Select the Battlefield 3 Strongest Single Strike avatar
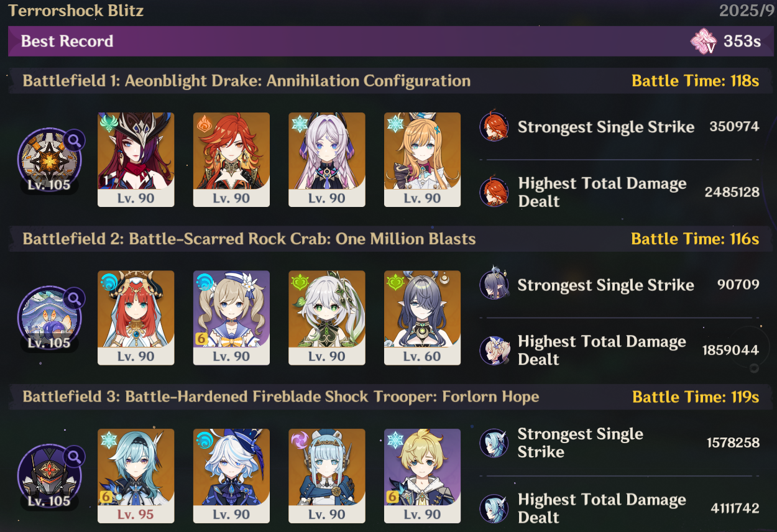The image size is (777, 532). point(494,443)
